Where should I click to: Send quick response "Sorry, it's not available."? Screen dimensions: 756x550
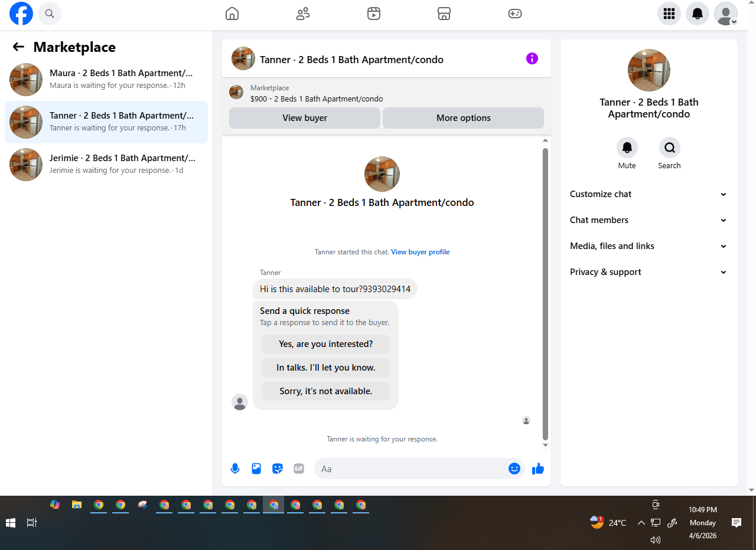click(x=326, y=391)
